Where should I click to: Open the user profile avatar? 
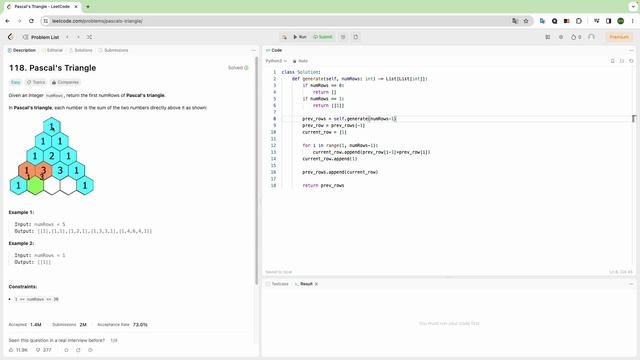[x=591, y=37]
